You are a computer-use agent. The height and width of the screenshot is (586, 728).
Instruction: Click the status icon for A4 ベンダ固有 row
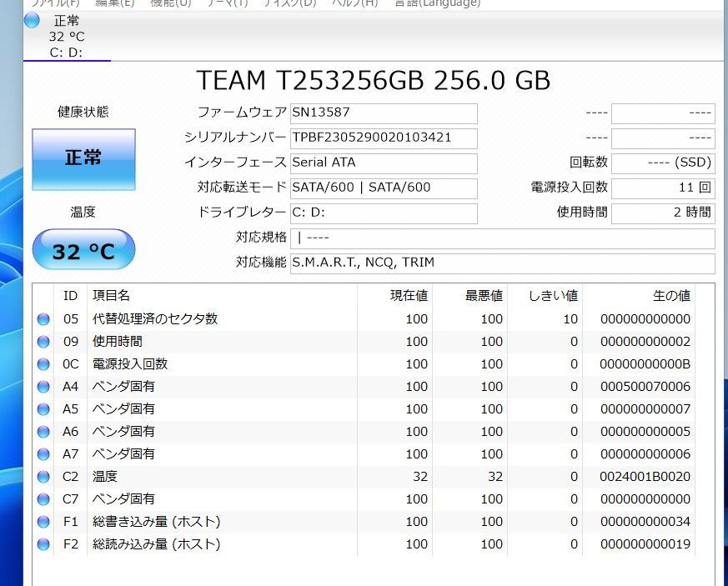pyautogui.click(x=43, y=386)
